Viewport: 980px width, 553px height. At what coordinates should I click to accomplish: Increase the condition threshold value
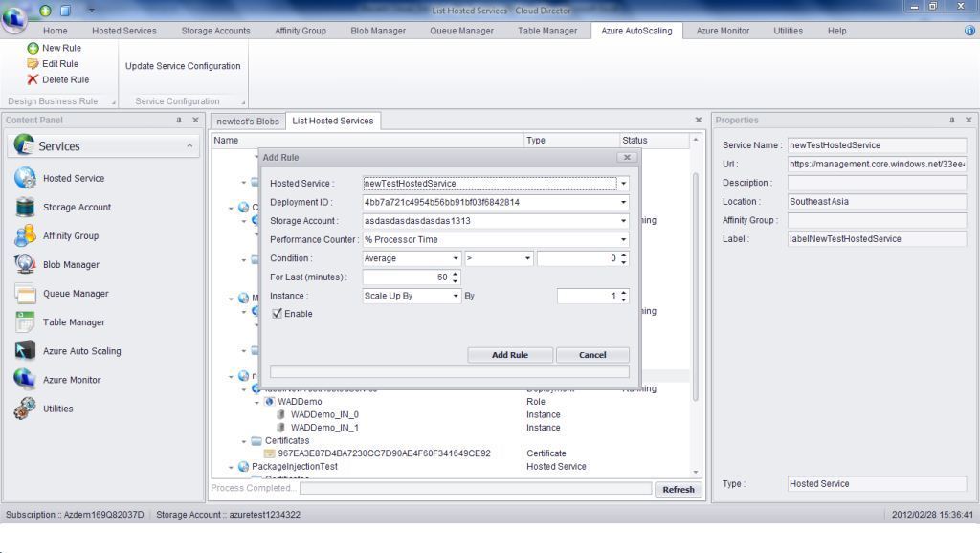coord(624,254)
